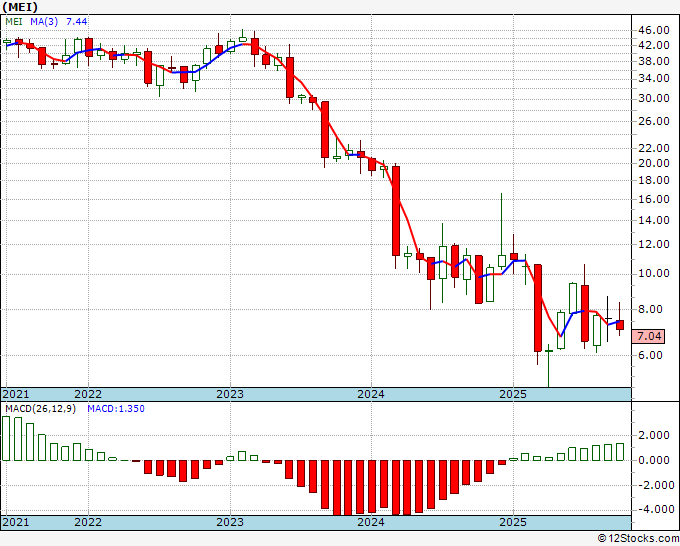Screen dimensions: 680x546
Task: Select 2023 on the price chart time axis
Action: (x=230, y=394)
